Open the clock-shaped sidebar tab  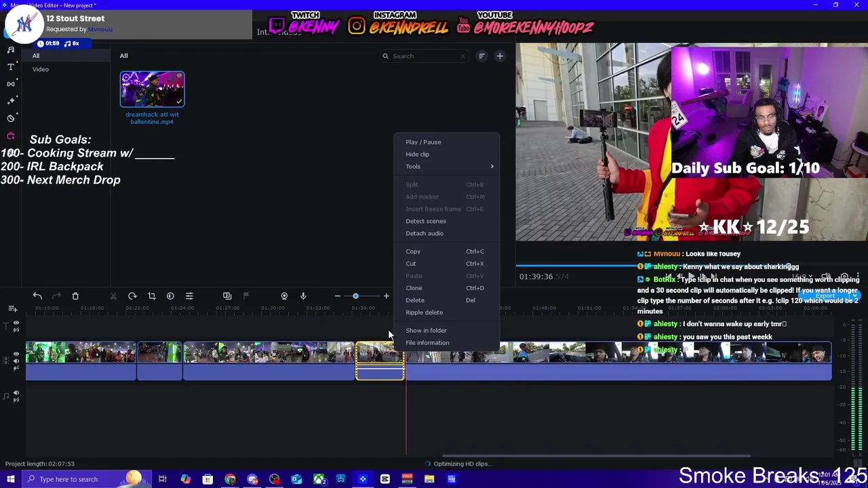(x=11, y=118)
